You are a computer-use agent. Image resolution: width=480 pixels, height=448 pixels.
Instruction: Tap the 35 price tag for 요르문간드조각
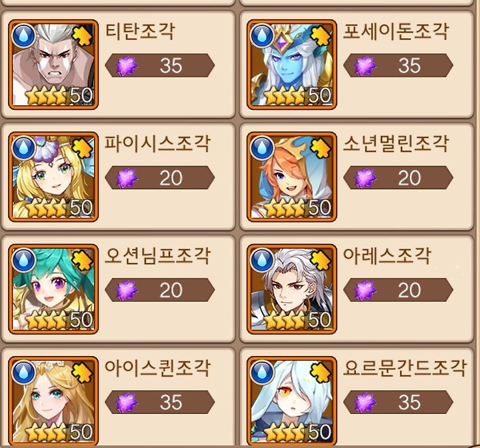tap(398, 402)
